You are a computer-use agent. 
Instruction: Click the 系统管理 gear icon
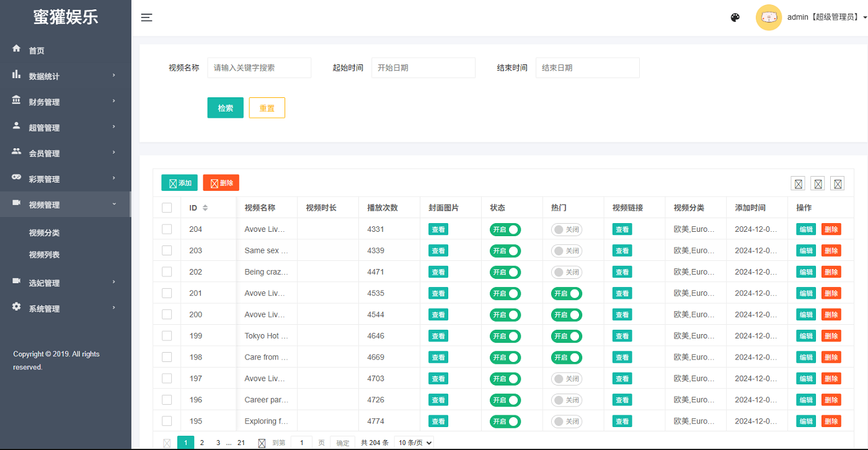click(17, 307)
